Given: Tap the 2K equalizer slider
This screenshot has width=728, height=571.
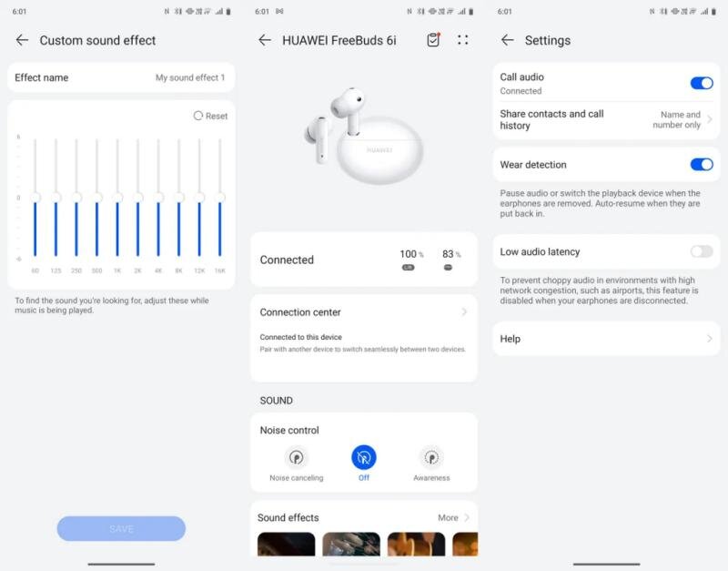Looking at the screenshot, I should tap(138, 198).
